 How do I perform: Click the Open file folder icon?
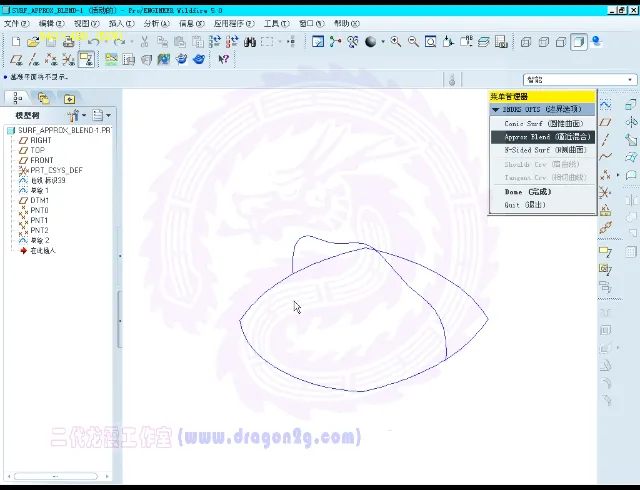coord(33,42)
